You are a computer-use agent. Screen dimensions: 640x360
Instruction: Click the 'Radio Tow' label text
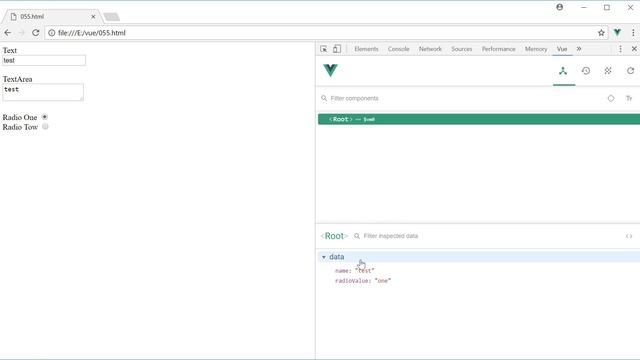point(20,127)
